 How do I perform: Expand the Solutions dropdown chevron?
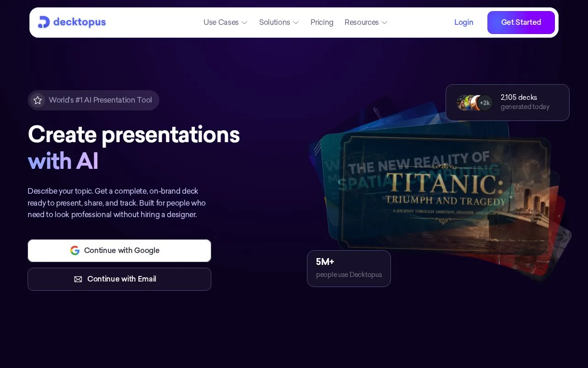(296, 23)
